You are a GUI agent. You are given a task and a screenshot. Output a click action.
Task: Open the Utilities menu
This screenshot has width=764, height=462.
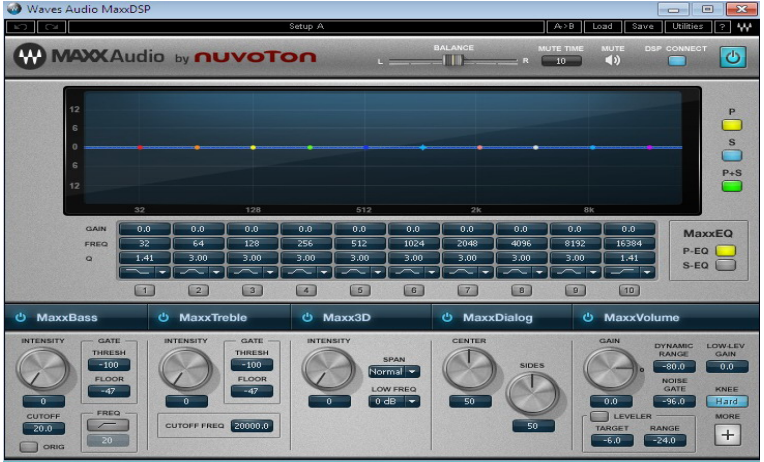pos(688,26)
